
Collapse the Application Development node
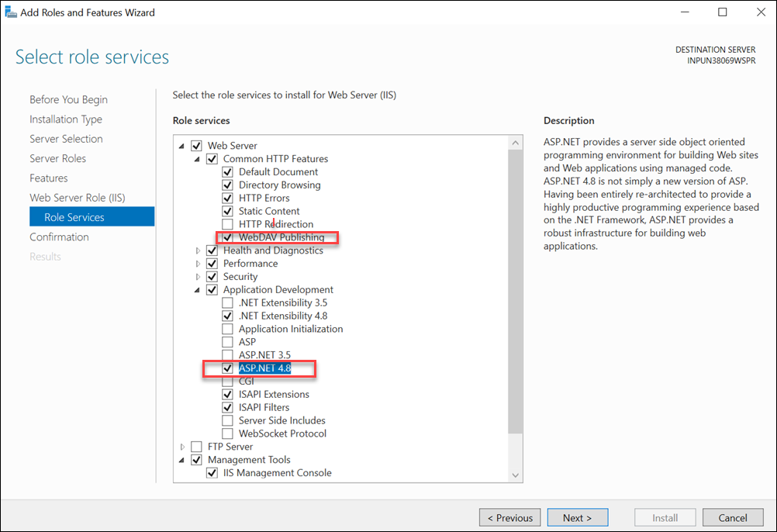coord(199,290)
